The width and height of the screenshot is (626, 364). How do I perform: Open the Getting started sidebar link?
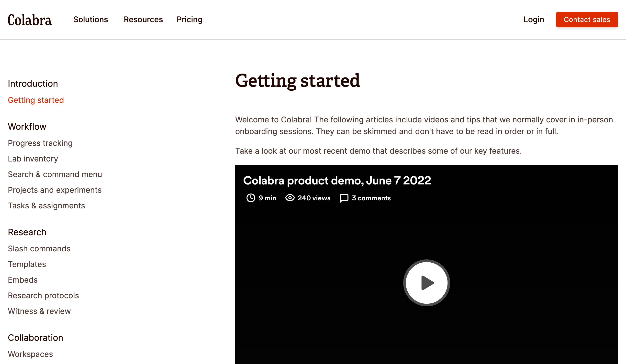pos(36,100)
